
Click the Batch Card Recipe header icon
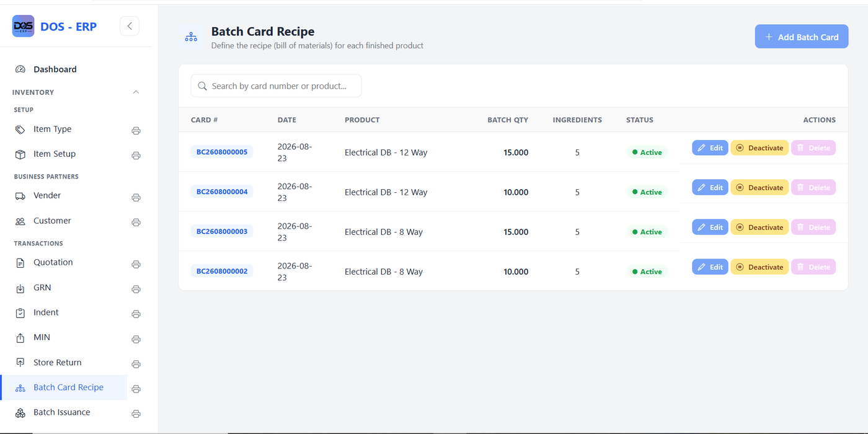click(191, 37)
